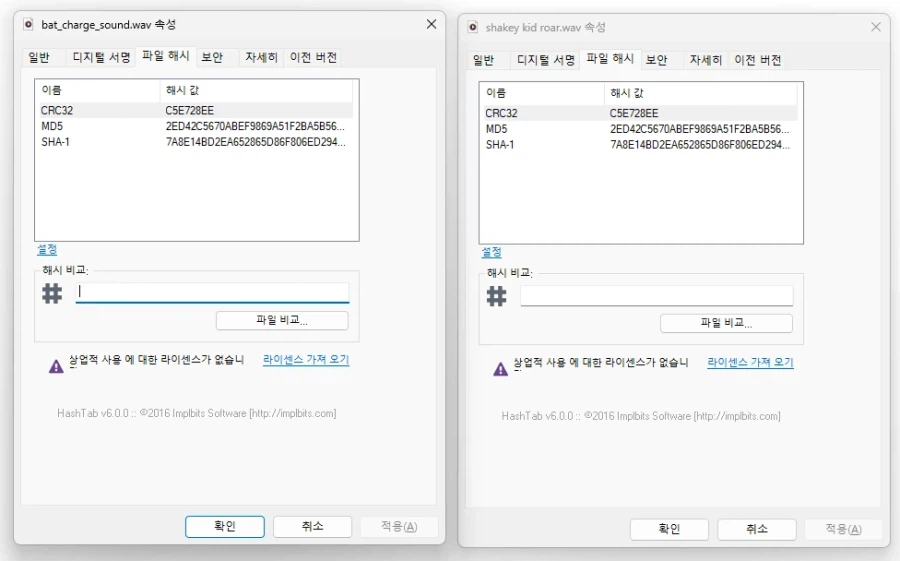
Task: Click the warning triangle in shakey kid roar.wav window
Action: coord(501,369)
